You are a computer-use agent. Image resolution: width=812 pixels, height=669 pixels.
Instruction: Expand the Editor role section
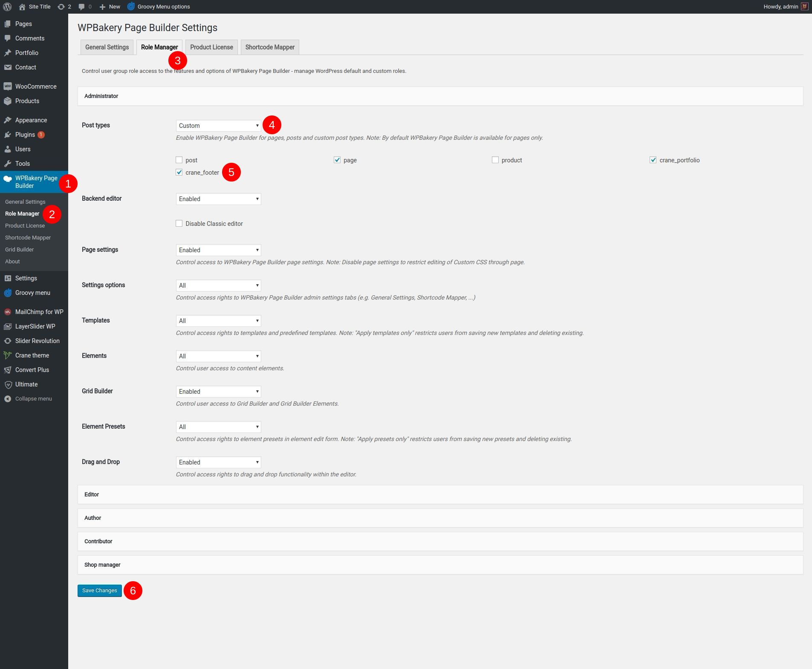tap(440, 494)
